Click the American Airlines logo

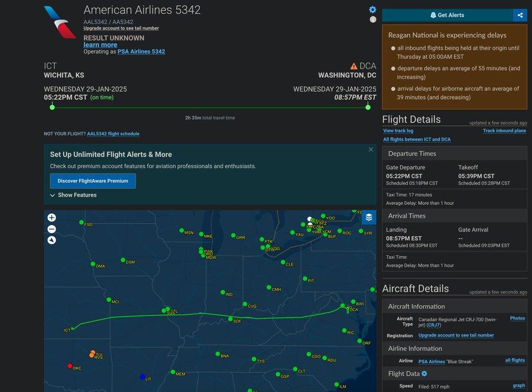tap(60, 22)
